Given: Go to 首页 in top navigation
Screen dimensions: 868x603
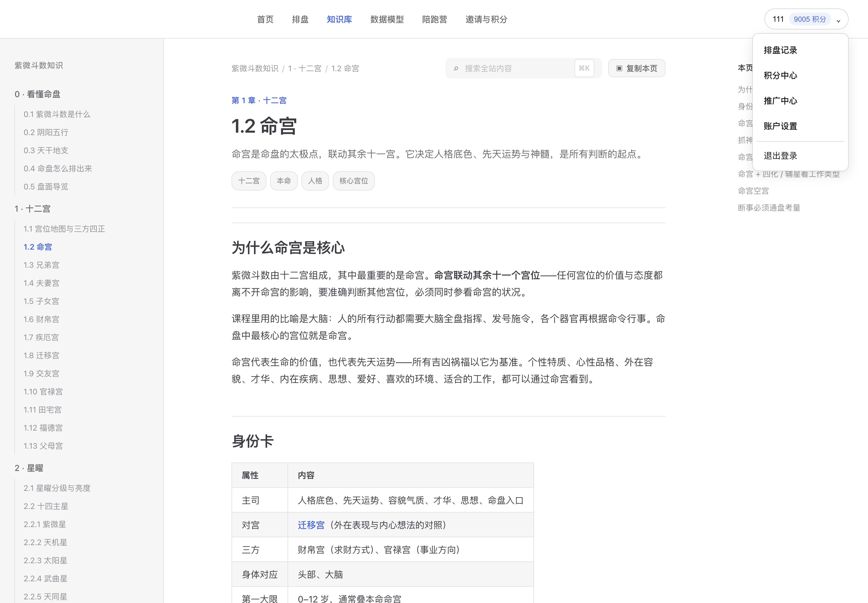Looking at the screenshot, I should [x=265, y=19].
